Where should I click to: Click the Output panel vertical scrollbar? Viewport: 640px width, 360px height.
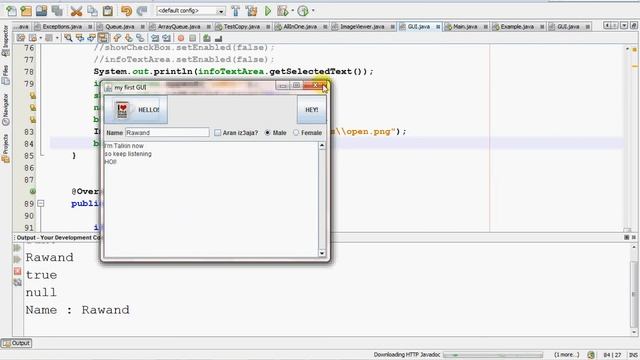pyautogui.click(x=634, y=289)
